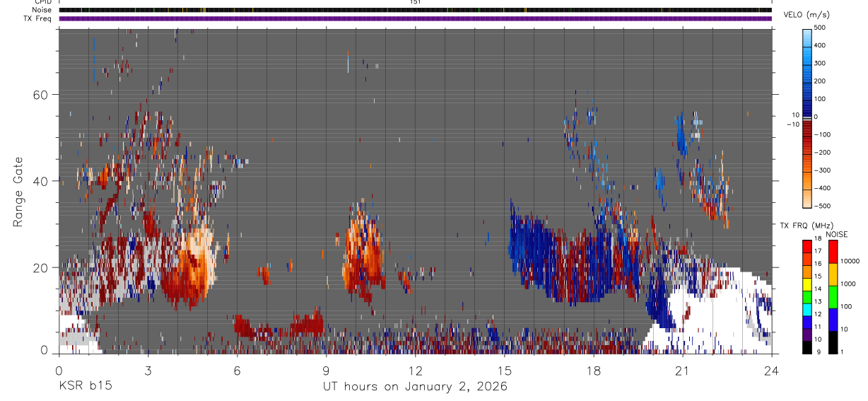Click the 'KSR b15' radar label
The image size is (868, 401).
(x=84, y=386)
